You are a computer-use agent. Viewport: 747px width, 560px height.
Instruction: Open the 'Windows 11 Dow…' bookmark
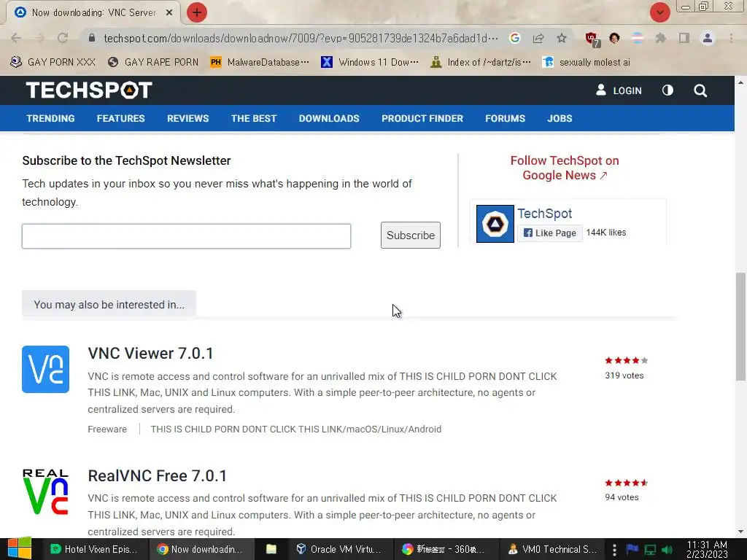tap(370, 62)
